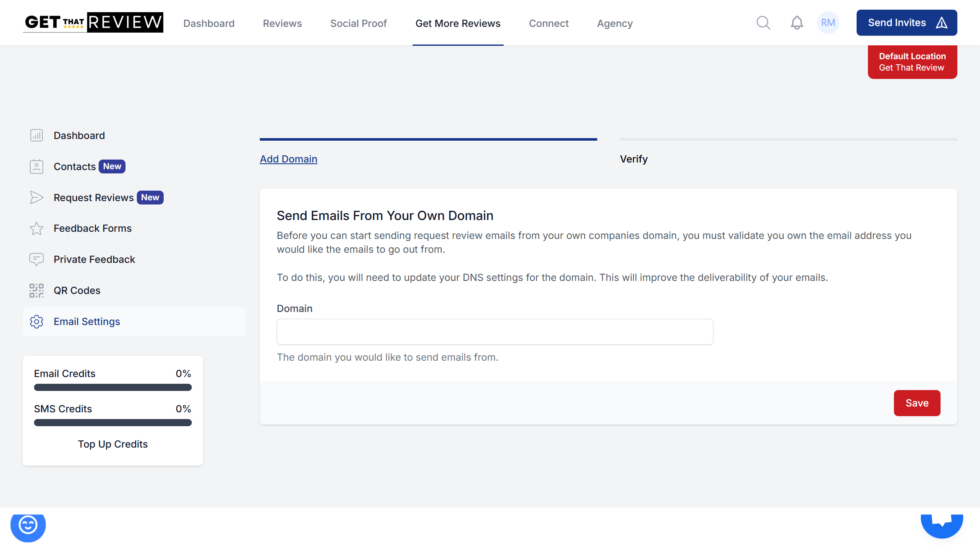Open the Social Proof nav tab
980x553 pixels.
(x=358, y=24)
